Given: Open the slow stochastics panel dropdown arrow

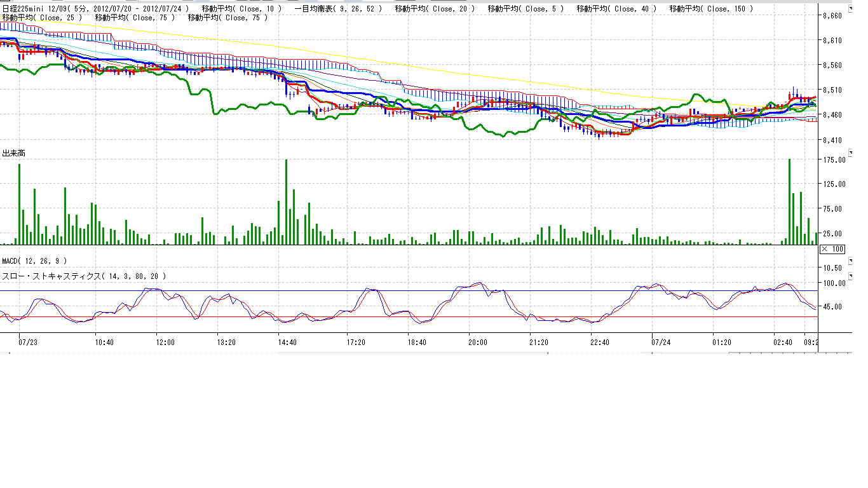Looking at the screenshot, I should click(851, 276).
